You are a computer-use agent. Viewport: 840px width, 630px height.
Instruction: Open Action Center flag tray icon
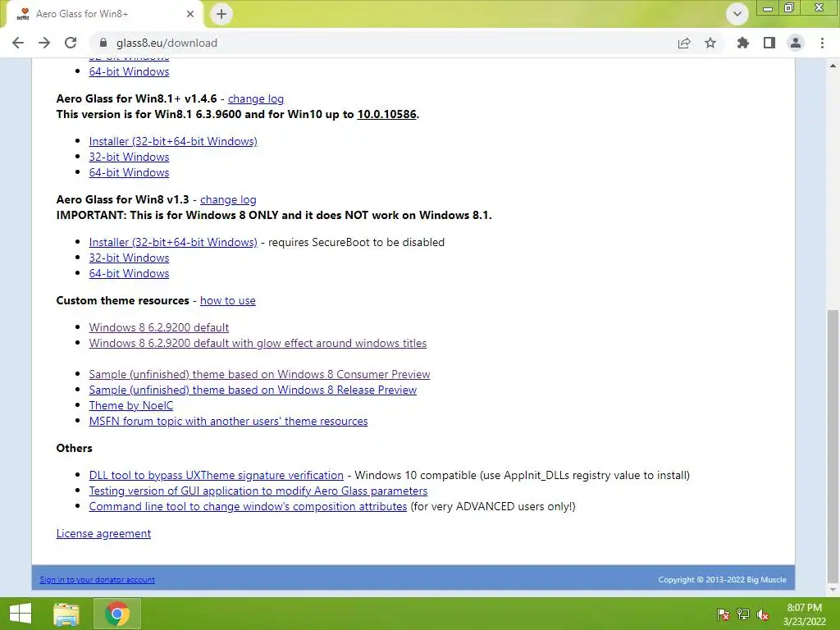724,614
